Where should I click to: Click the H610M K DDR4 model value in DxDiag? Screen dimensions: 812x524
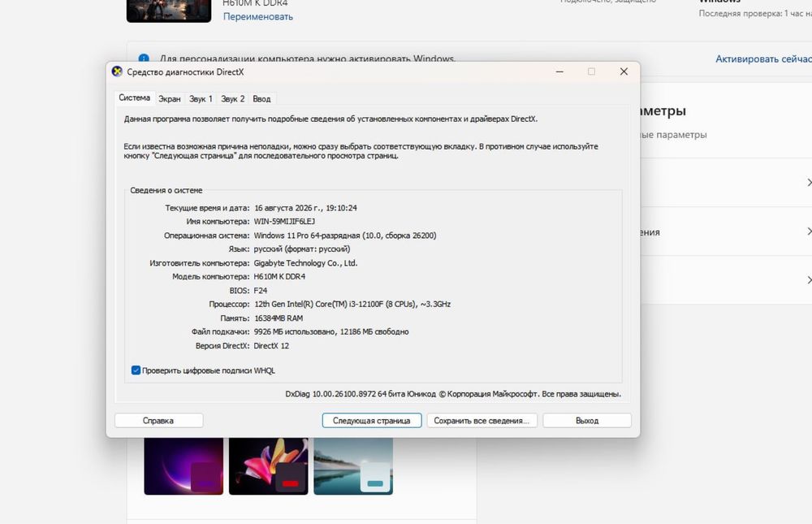(279, 277)
